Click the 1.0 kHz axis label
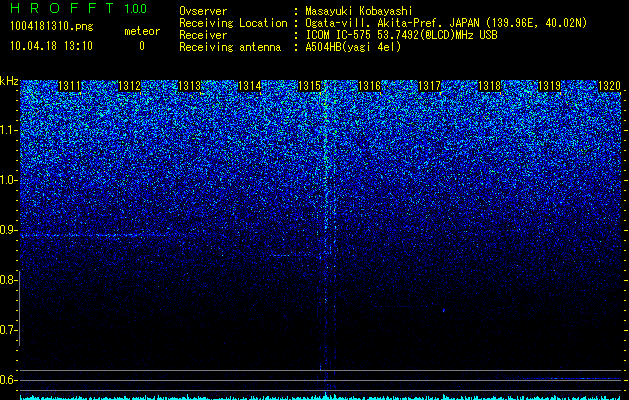This screenshot has height=400, width=629. (x=7, y=181)
